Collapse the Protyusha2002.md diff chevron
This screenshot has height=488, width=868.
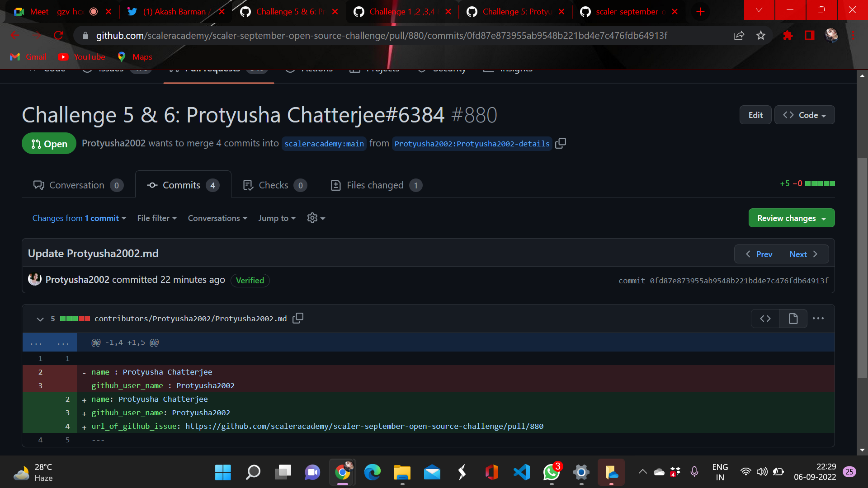click(40, 319)
